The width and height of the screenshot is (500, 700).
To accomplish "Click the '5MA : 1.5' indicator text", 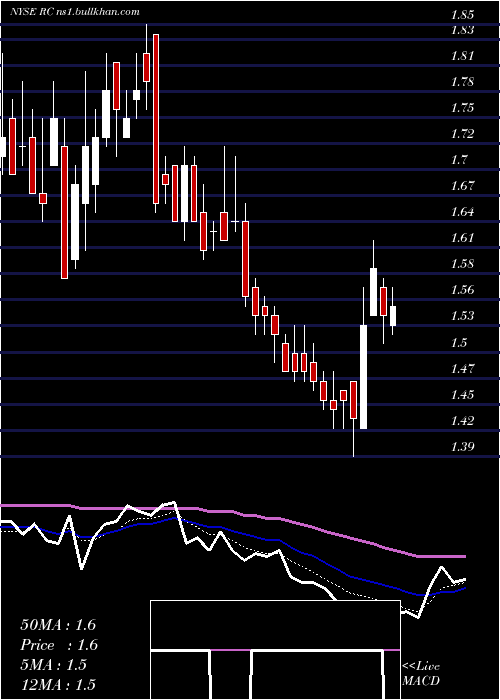I will tap(53, 665).
